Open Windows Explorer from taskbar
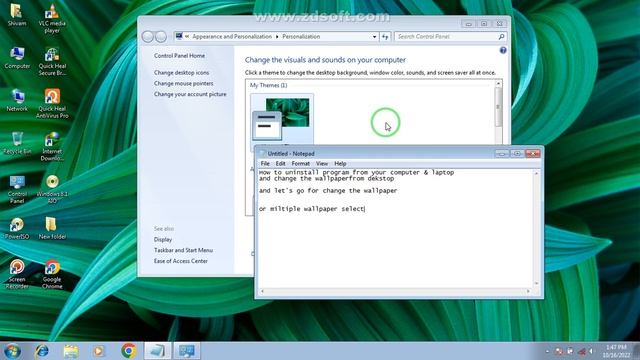The height and width of the screenshot is (360, 640). coord(71,351)
